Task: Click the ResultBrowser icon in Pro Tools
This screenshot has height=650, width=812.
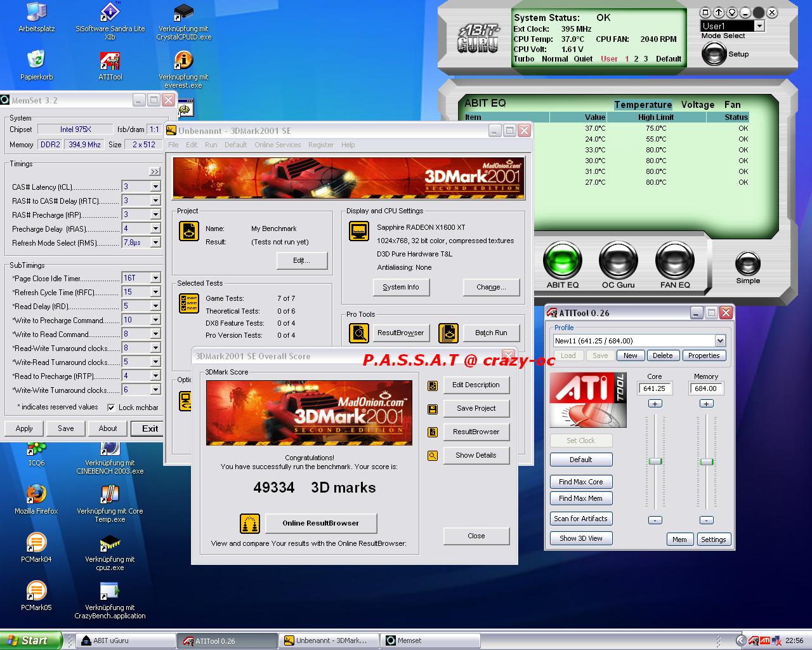Action: pos(359,333)
